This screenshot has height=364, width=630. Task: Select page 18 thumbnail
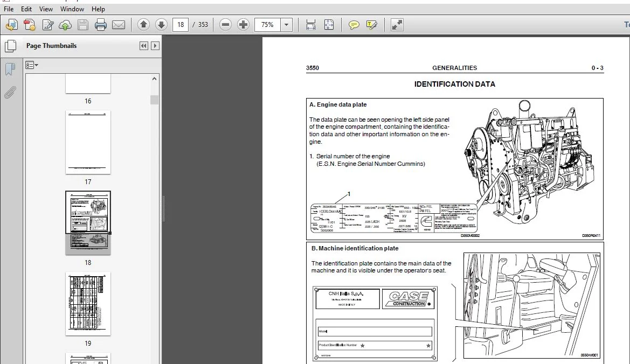tap(88, 223)
